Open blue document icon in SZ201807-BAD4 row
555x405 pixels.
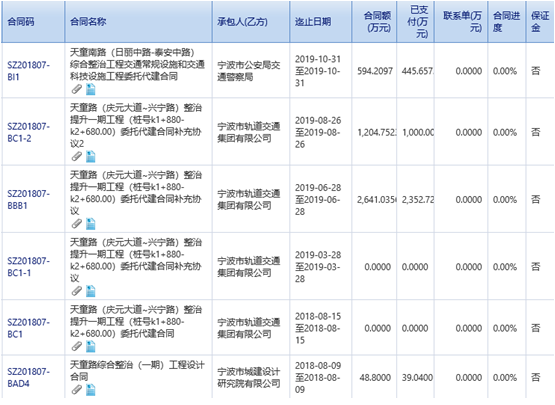tap(91, 390)
